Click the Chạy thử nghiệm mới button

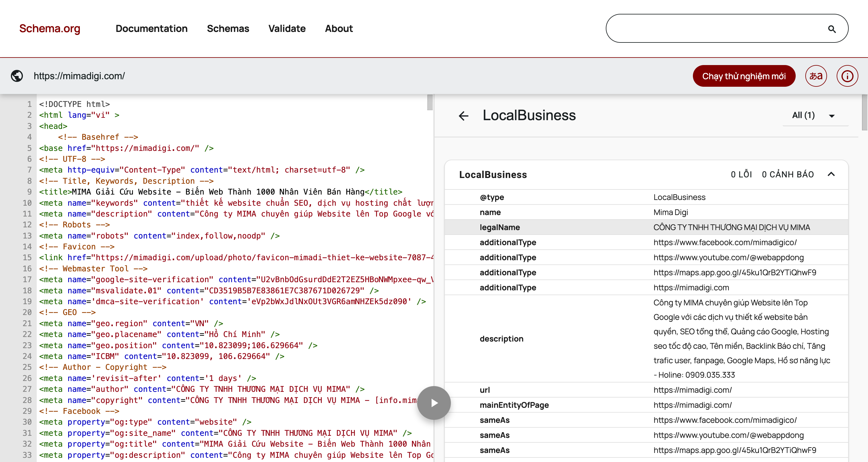coord(744,76)
